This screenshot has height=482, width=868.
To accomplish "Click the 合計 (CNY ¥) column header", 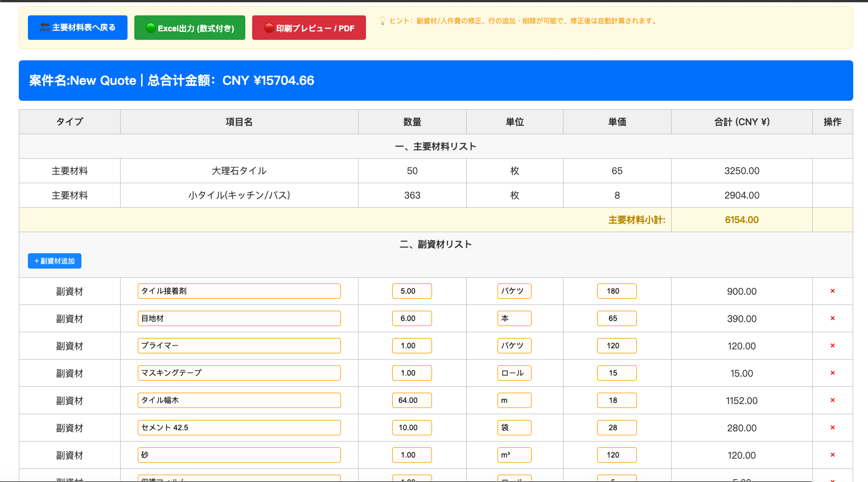I will (x=742, y=122).
